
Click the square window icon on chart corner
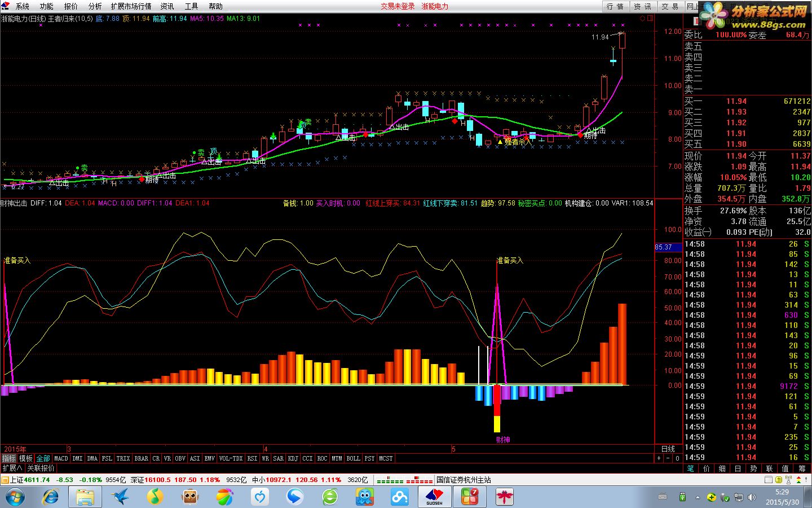click(x=650, y=19)
